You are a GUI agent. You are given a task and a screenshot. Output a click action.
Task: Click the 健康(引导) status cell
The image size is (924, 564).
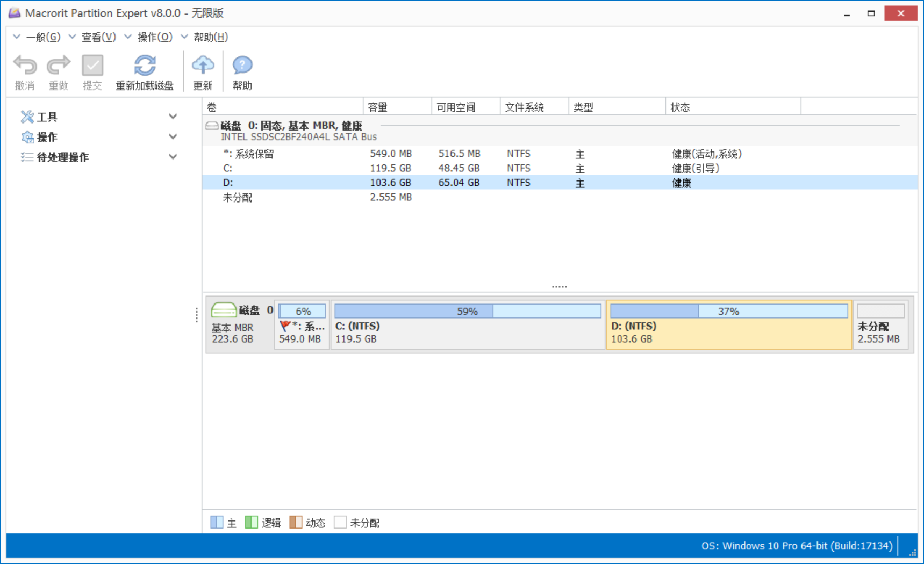coord(695,168)
